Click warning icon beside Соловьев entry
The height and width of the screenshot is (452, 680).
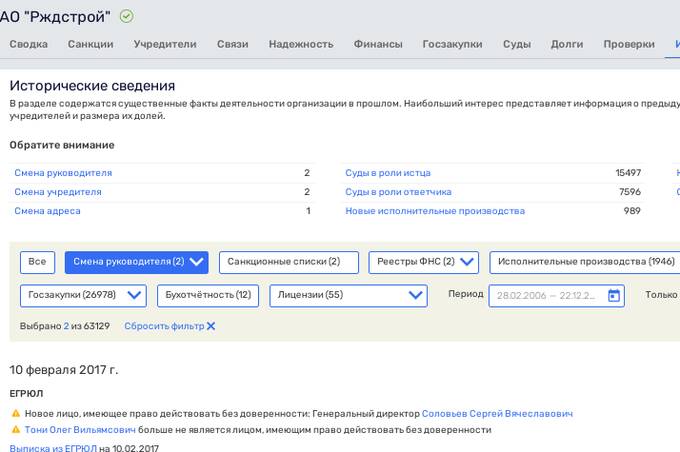click(15, 413)
